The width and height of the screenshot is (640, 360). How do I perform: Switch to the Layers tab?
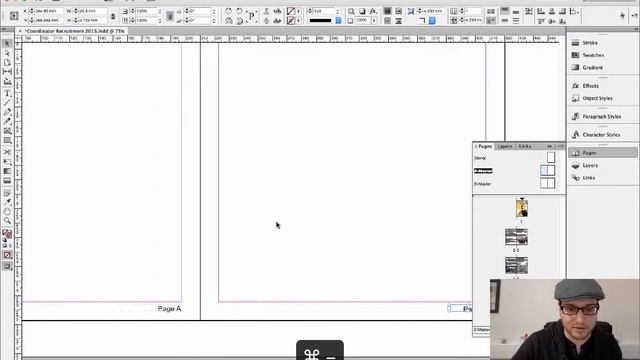[x=505, y=146]
